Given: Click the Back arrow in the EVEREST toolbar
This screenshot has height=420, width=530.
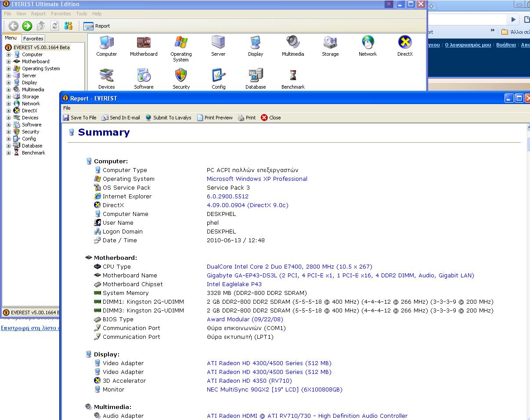Looking at the screenshot, I should click(x=14, y=26).
